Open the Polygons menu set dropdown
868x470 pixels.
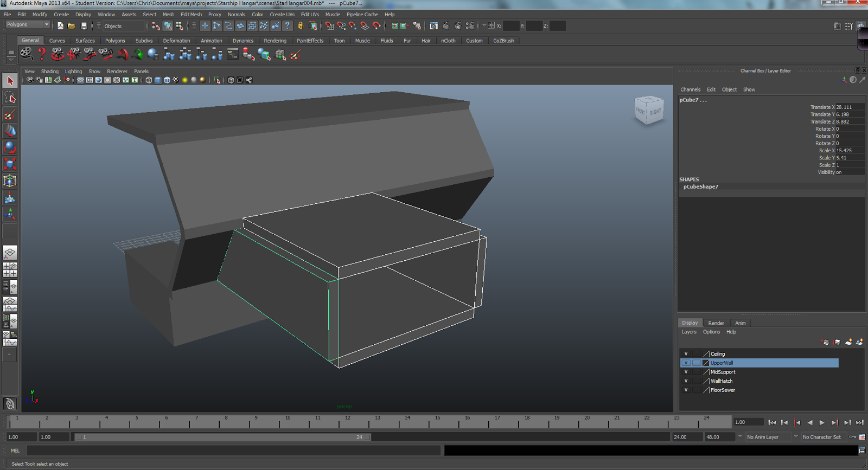(x=27, y=25)
